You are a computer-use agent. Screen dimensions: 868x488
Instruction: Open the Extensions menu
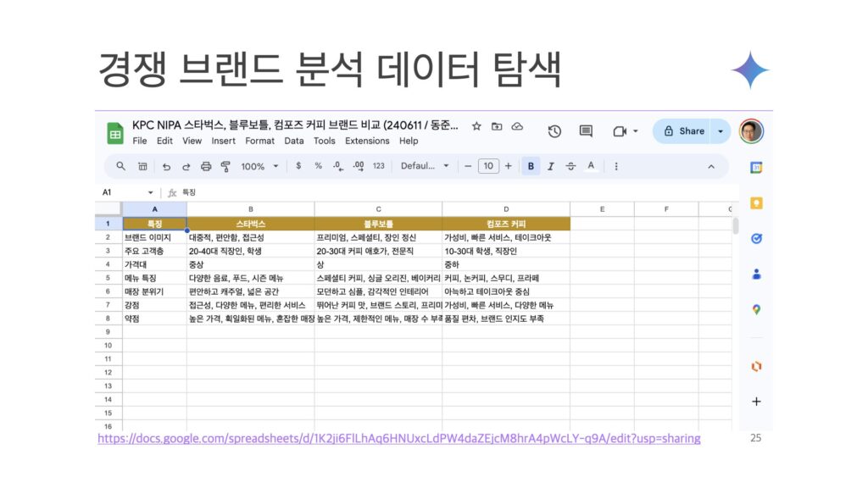(x=367, y=141)
